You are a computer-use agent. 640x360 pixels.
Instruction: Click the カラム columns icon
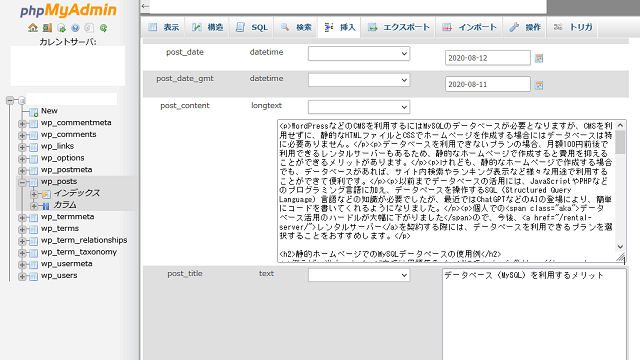tap(46, 205)
